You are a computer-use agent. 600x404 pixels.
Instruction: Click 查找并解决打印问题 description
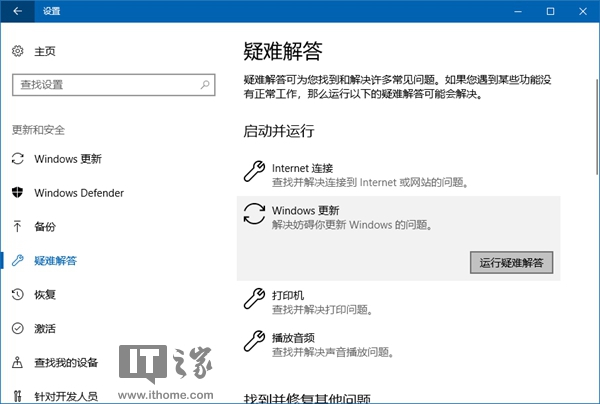[323, 310]
